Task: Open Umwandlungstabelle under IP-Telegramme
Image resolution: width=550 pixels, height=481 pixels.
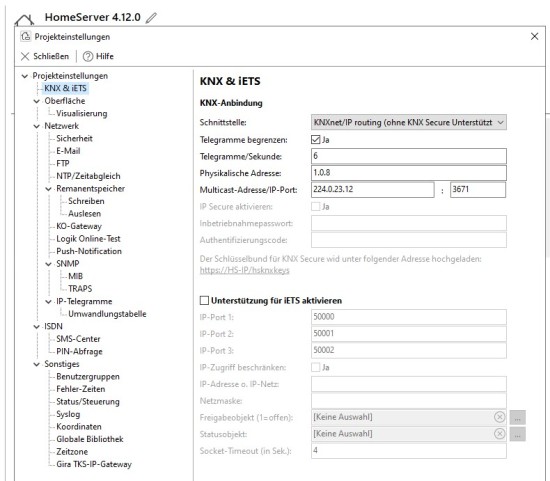Action: coord(107,314)
